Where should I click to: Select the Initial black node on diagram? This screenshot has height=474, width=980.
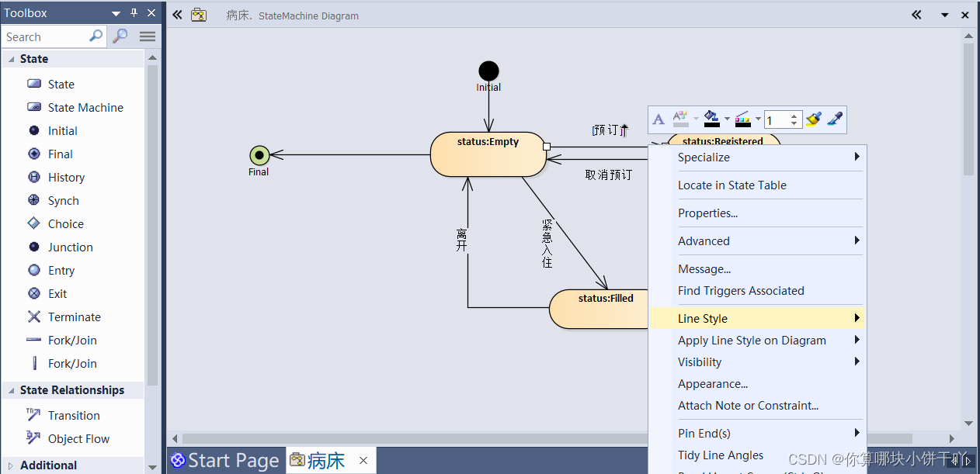[488, 71]
